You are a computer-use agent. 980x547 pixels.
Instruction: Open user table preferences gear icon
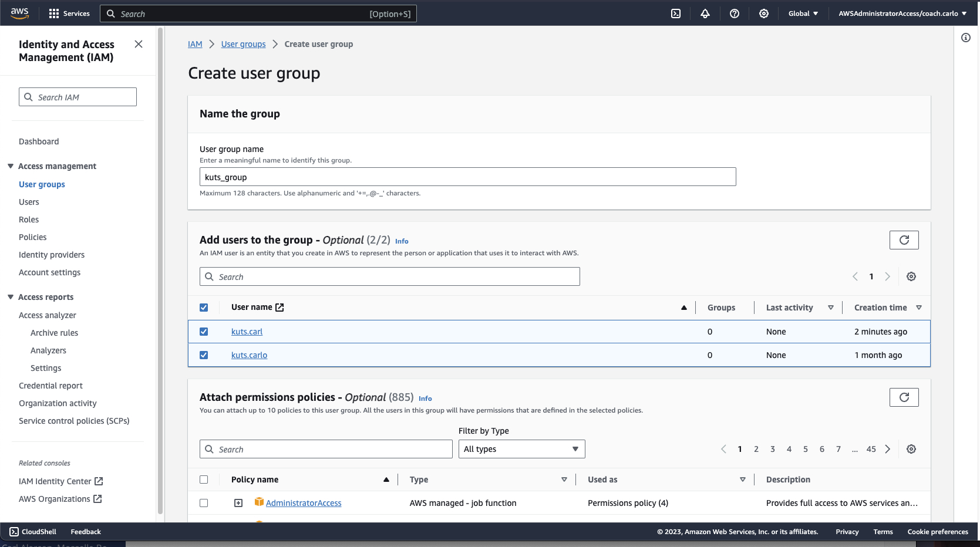coord(911,276)
